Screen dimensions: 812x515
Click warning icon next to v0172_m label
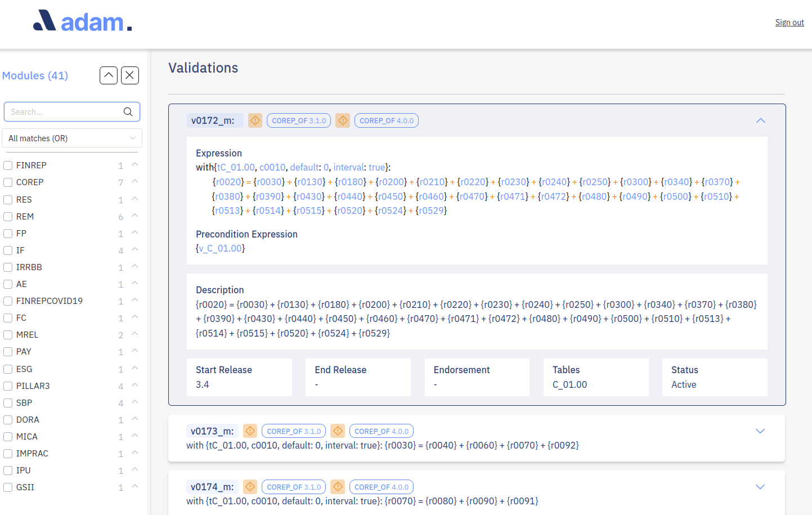[255, 120]
